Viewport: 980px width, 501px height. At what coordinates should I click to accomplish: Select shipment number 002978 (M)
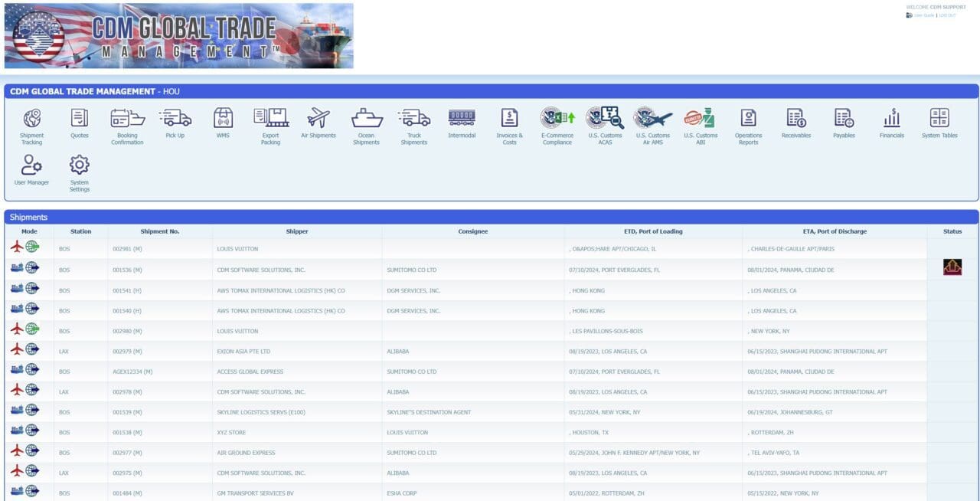(x=127, y=391)
